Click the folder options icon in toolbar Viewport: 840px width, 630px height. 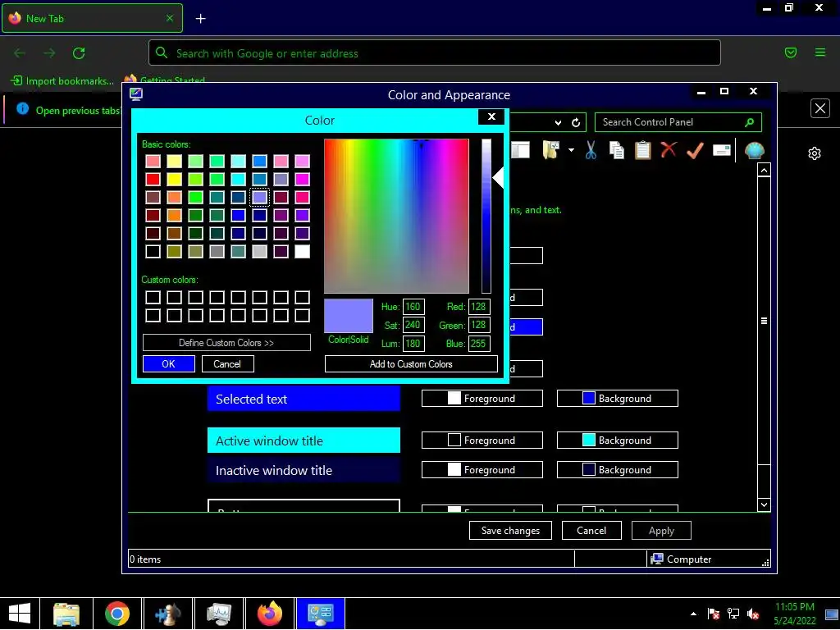click(x=551, y=151)
